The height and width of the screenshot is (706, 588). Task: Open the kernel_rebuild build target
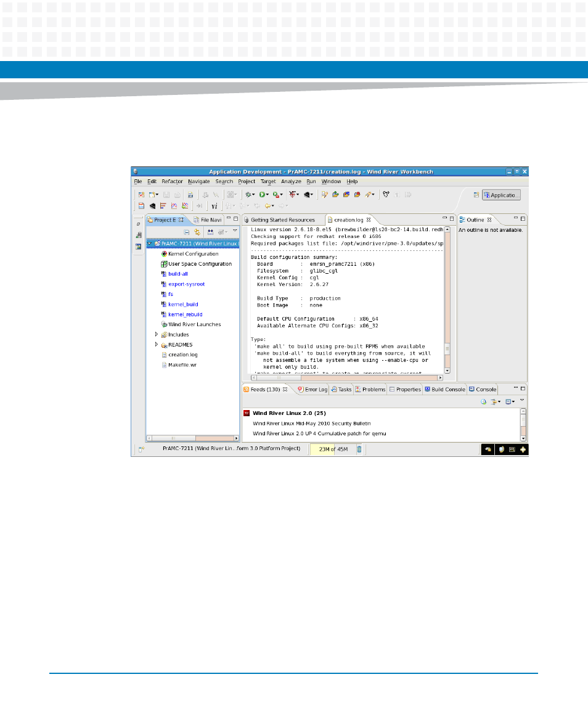point(186,314)
